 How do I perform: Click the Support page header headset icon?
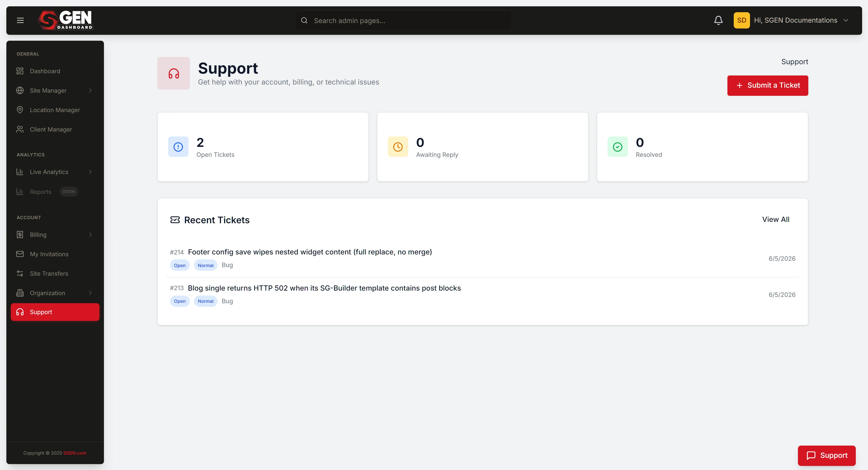pos(174,73)
